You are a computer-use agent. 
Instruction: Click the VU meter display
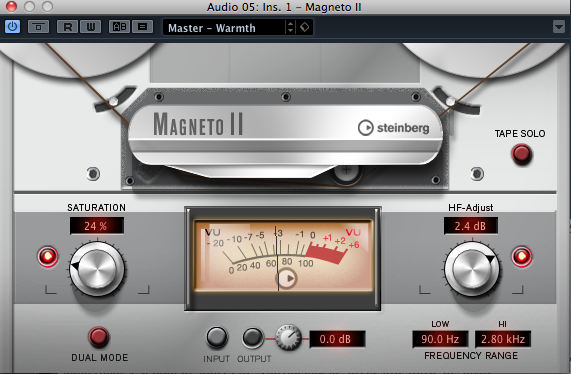[x=283, y=256]
